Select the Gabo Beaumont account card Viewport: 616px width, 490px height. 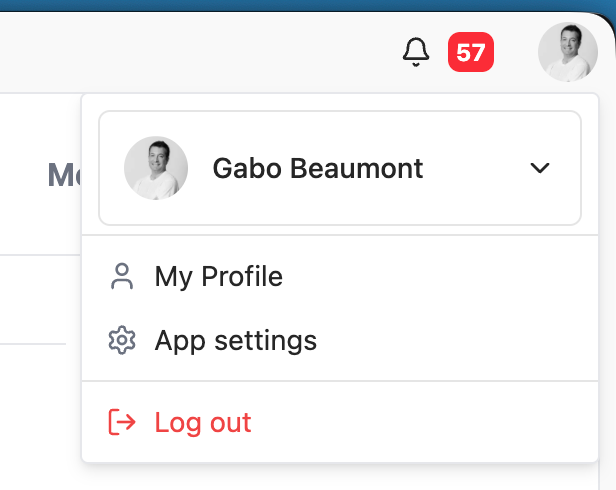point(340,168)
